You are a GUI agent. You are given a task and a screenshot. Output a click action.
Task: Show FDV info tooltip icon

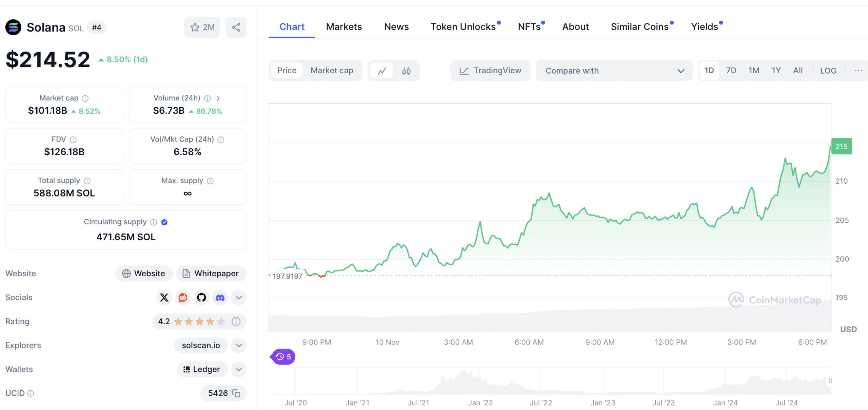[x=73, y=139]
